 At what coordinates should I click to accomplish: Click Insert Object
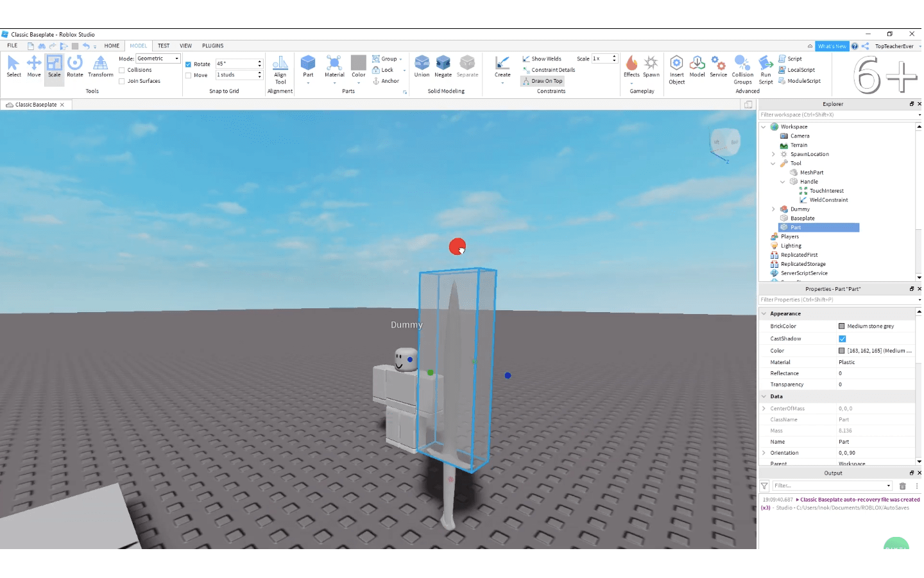[x=676, y=70]
